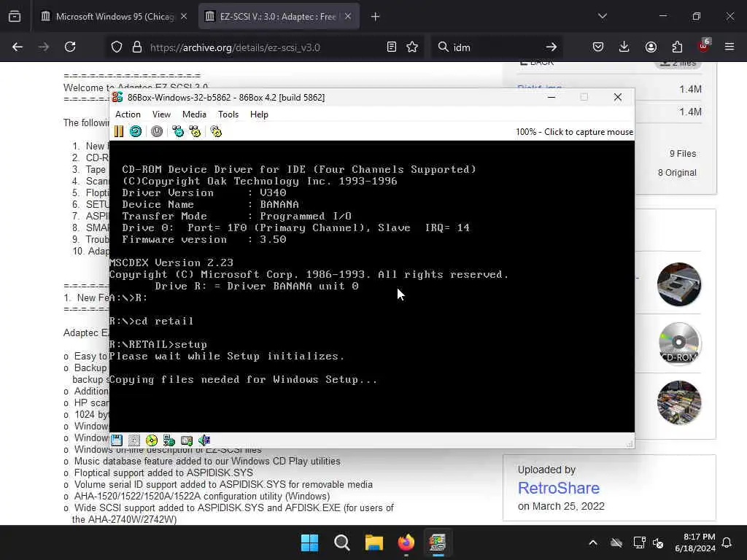Pause the 86Box emulation
Viewport: 747px width, 560px height.
tap(119, 131)
